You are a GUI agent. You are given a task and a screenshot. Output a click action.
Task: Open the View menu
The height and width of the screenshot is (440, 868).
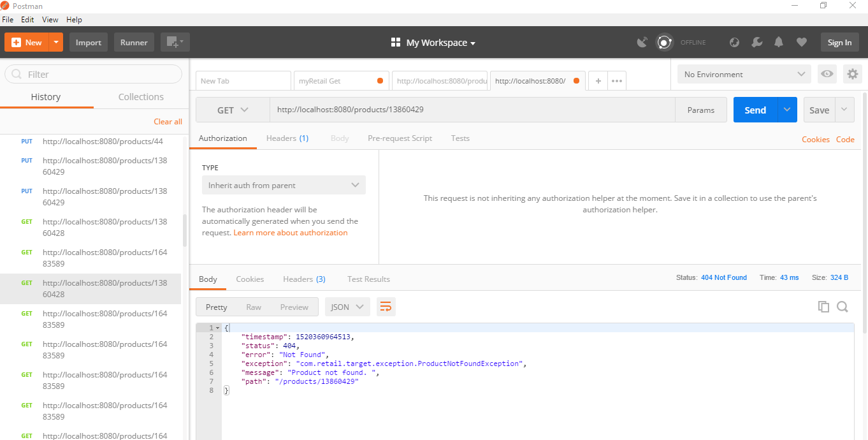pyautogui.click(x=50, y=20)
